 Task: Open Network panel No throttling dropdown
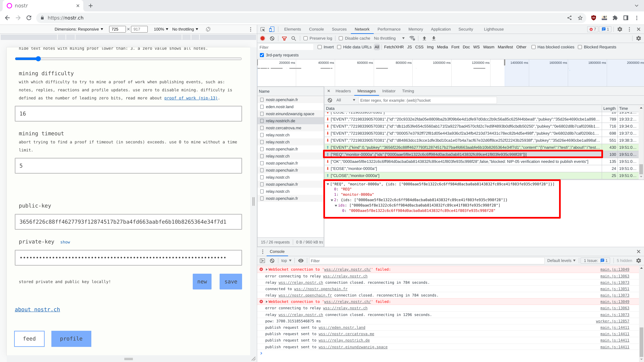click(x=389, y=38)
